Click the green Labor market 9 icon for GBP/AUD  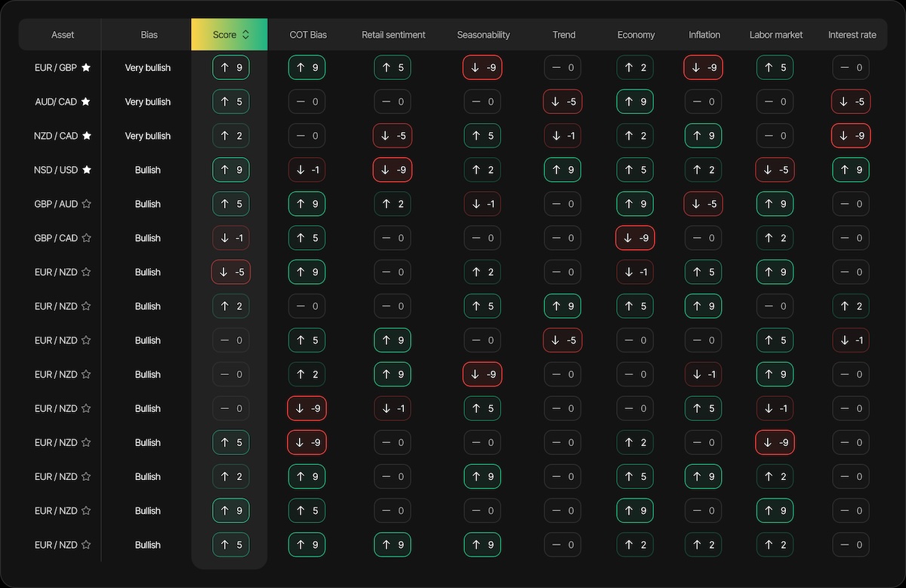pyautogui.click(x=775, y=204)
